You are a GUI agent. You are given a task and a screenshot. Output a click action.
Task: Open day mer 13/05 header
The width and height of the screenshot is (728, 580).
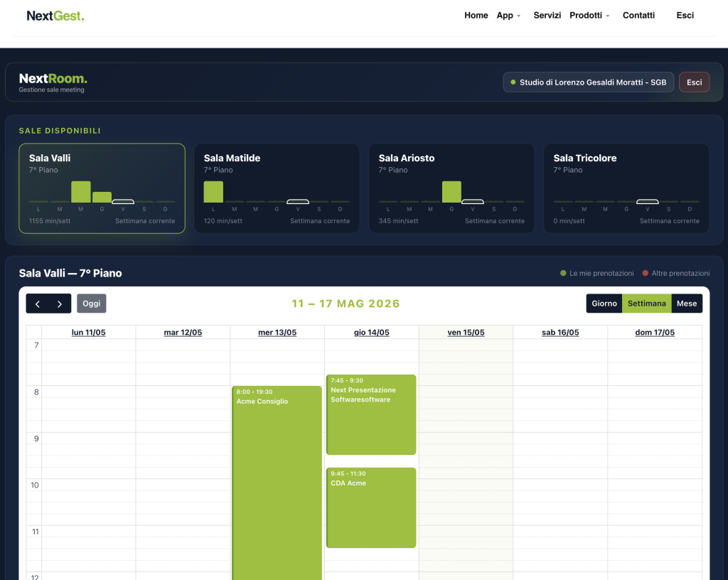tap(277, 332)
